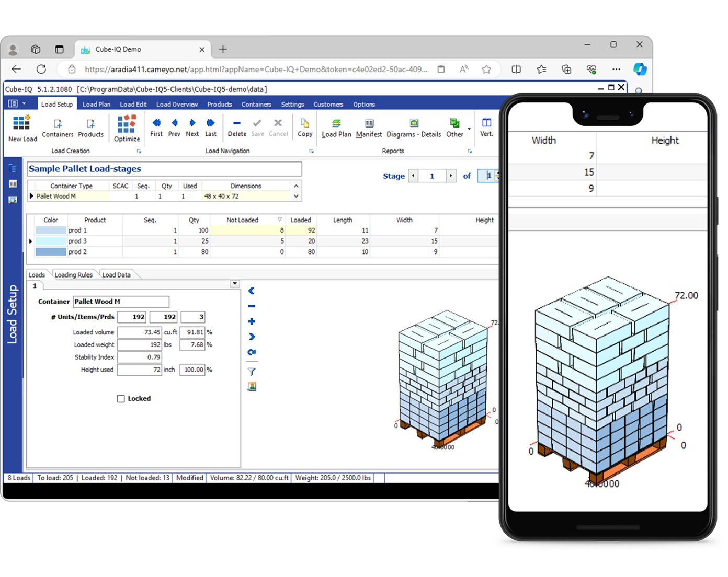This screenshot has height=577, width=728.
Task: Click the Vert. layout icon
Action: pos(486,128)
